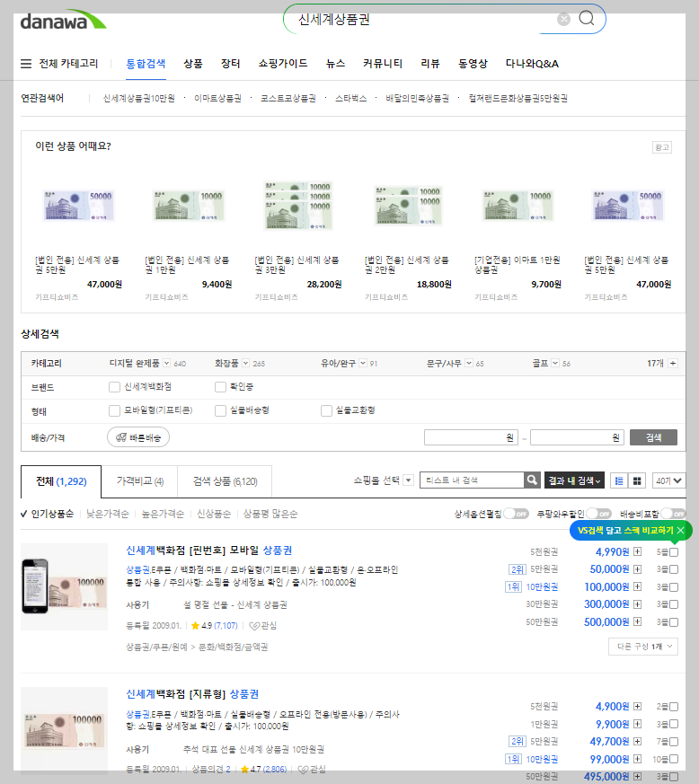Click the plus icon next to 4,900원

tap(638, 706)
